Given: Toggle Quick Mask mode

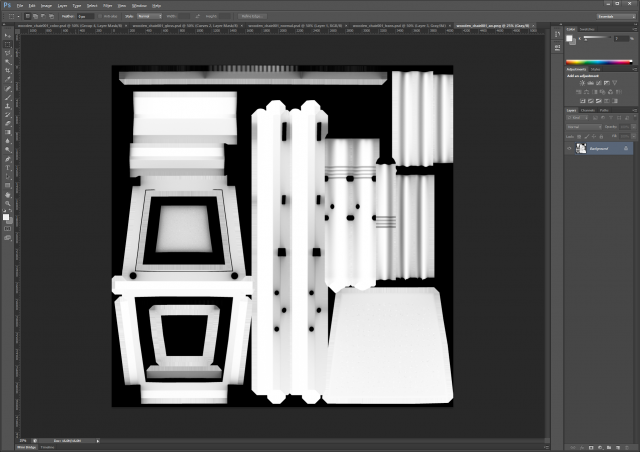Looking at the screenshot, I should pyautogui.click(x=7, y=229).
